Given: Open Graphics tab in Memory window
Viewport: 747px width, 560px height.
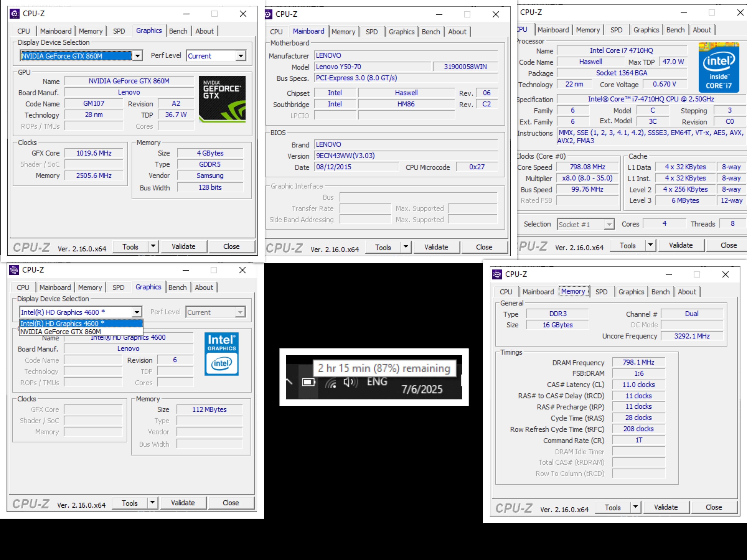Looking at the screenshot, I should point(631,292).
